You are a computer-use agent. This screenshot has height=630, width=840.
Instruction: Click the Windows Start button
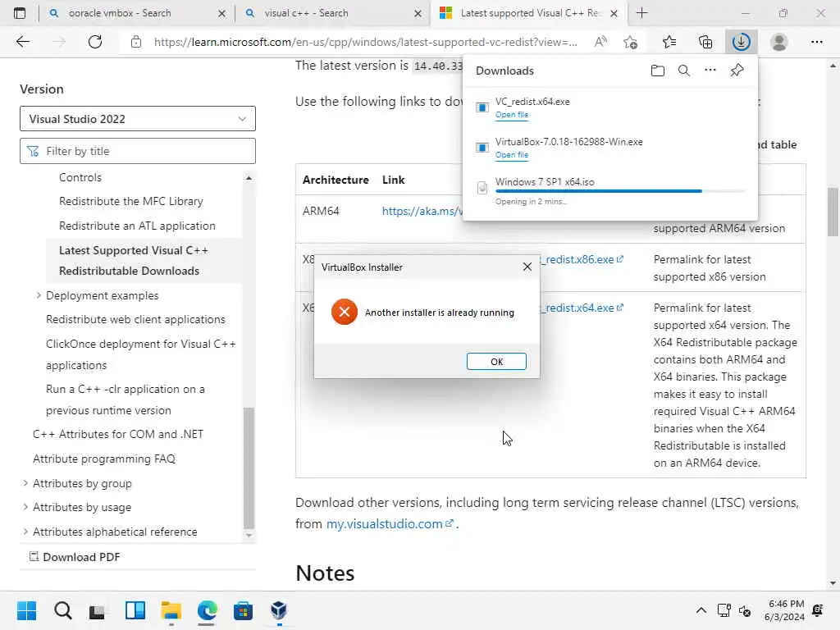(27, 610)
